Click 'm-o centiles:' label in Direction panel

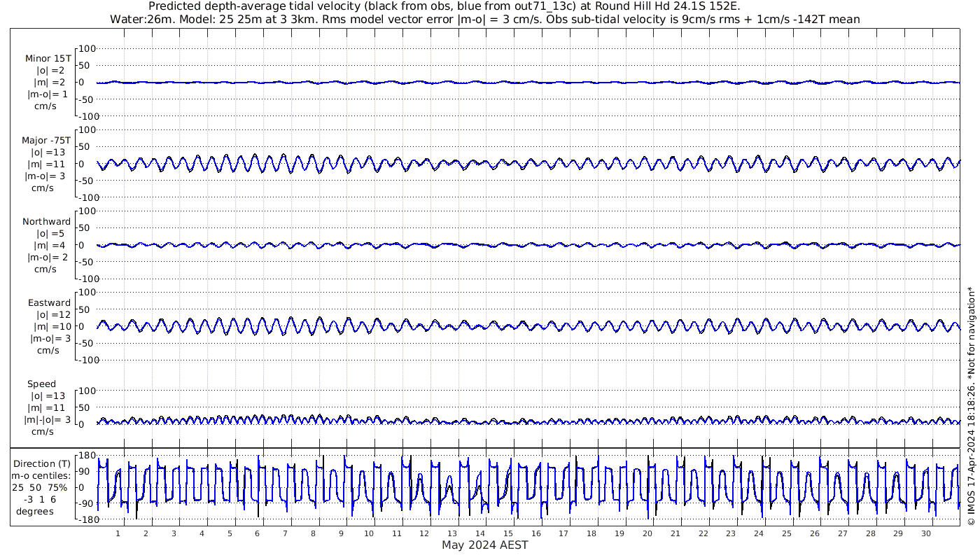41,475
